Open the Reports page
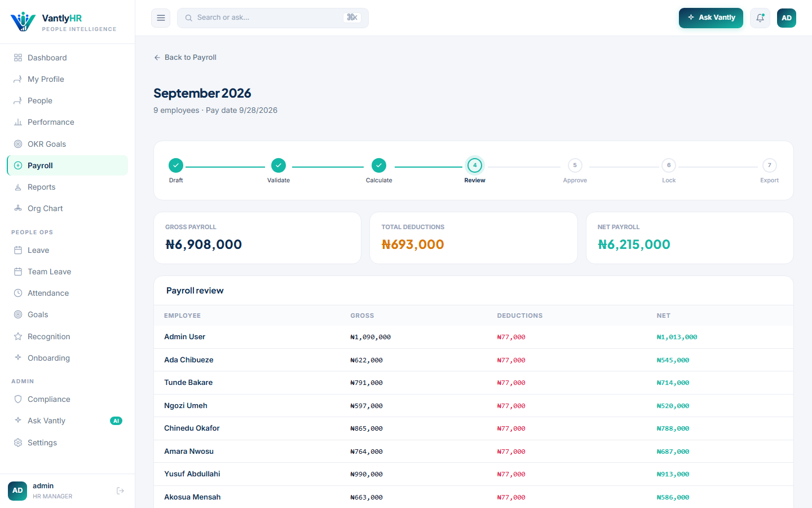Image resolution: width=812 pixels, height=508 pixels. (68, 187)
